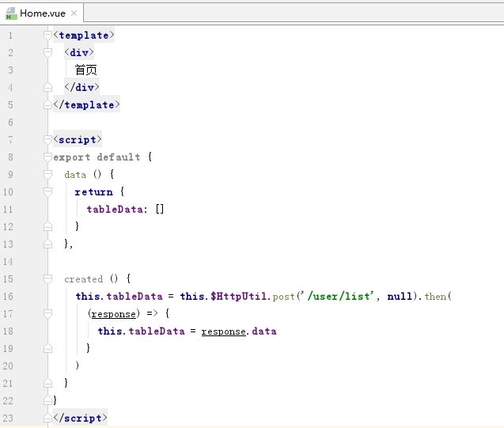
Task: Collapse the response arrow function on line 17
Action: (47, 313)
